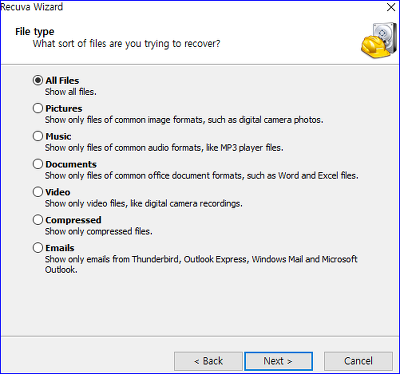Close the Recuva Wizard window
The image size is (400, 374).
pyautogui.click(x=391, y=7)
